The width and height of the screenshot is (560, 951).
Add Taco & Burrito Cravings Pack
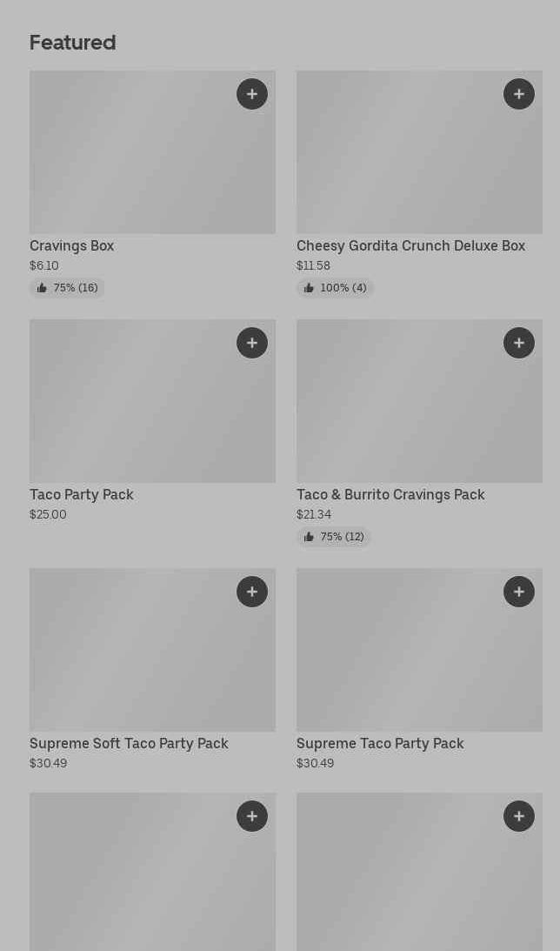tap(519, 343)
